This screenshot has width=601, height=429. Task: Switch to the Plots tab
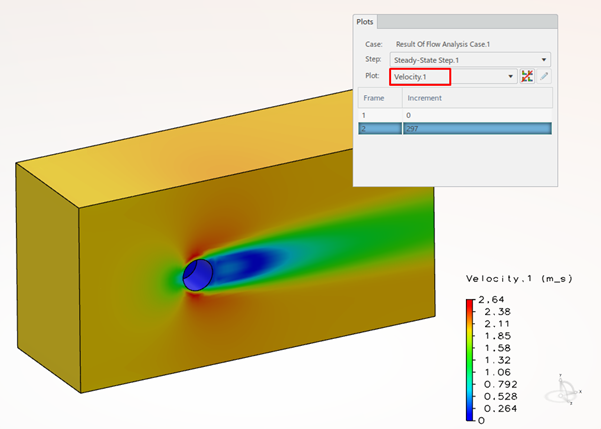[364, 22]
